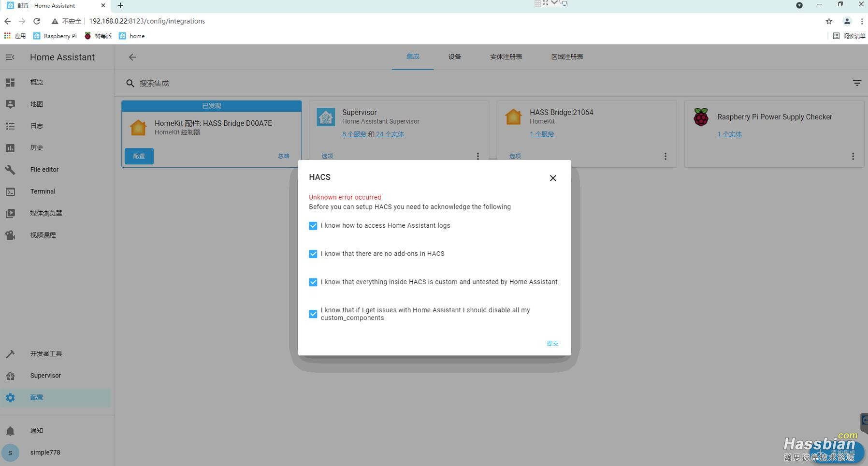Image resolution: width=868 pixels, height=466 pixels.
Task: Open the Raspberry Pi Power Supply Checker menu
Action: tap(853, 156)
